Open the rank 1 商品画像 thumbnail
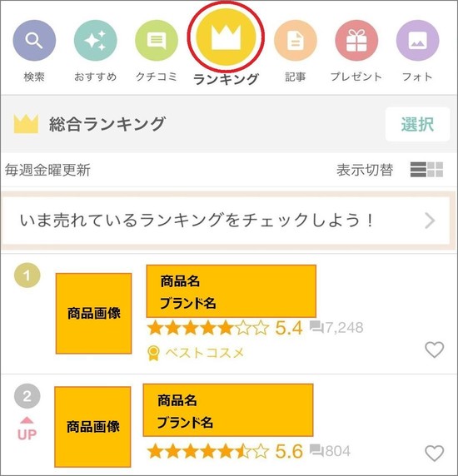 point(93,313)
